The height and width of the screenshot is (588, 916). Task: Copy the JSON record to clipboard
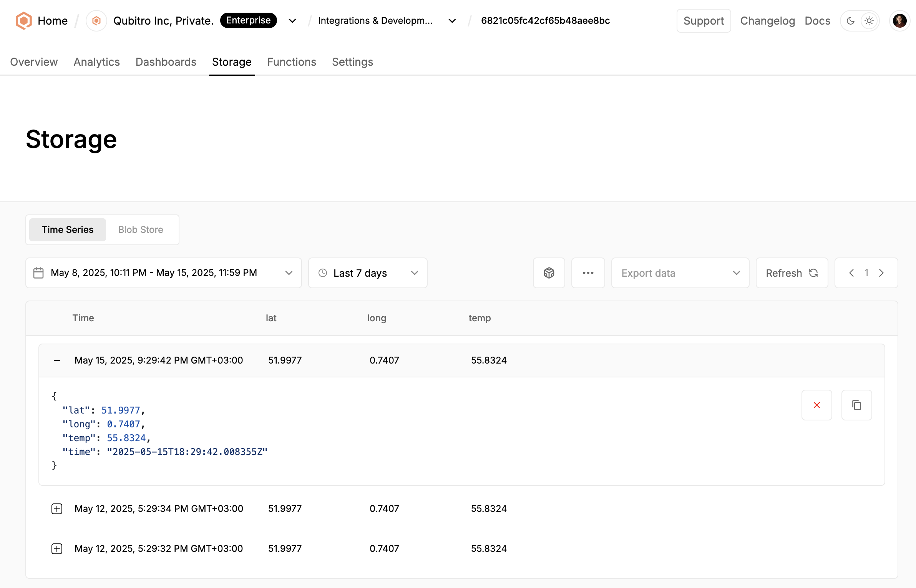tap(856, 405)
